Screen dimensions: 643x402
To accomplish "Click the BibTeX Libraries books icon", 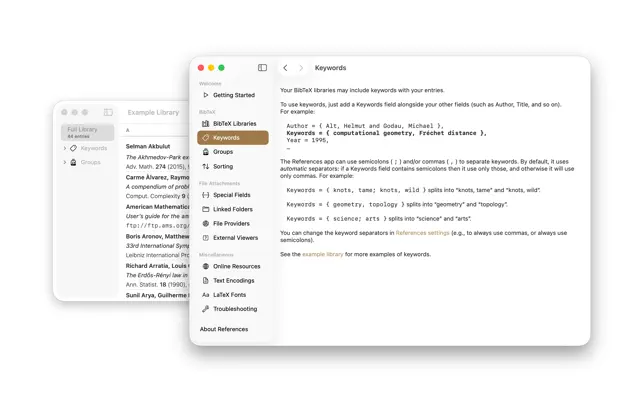I will [x=206, y=123].
